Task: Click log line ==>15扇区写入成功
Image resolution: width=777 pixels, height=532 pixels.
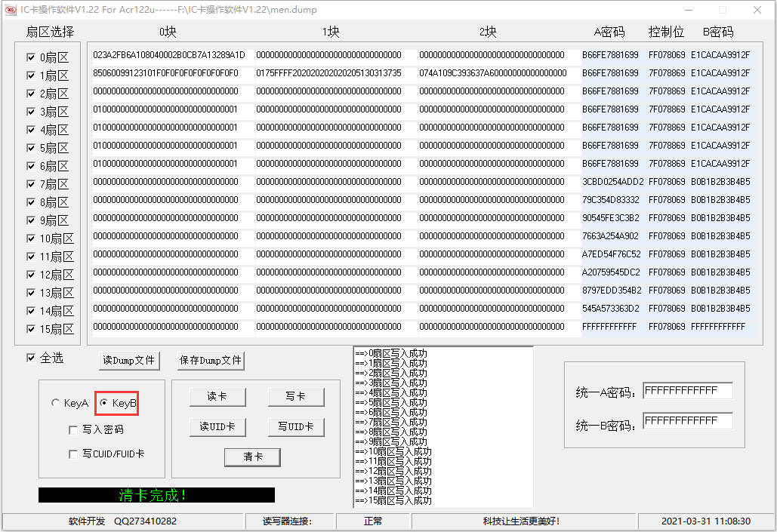Action: pos(393,501)
